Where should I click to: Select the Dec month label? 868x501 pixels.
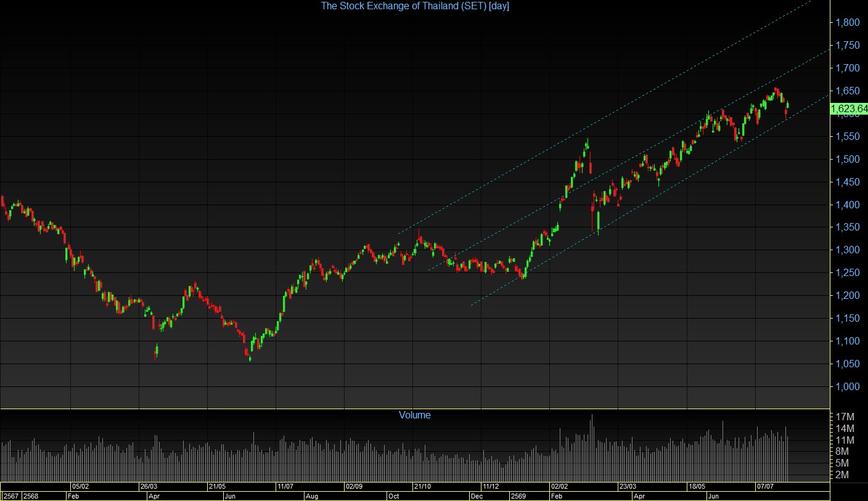click(x=477, y=496)
